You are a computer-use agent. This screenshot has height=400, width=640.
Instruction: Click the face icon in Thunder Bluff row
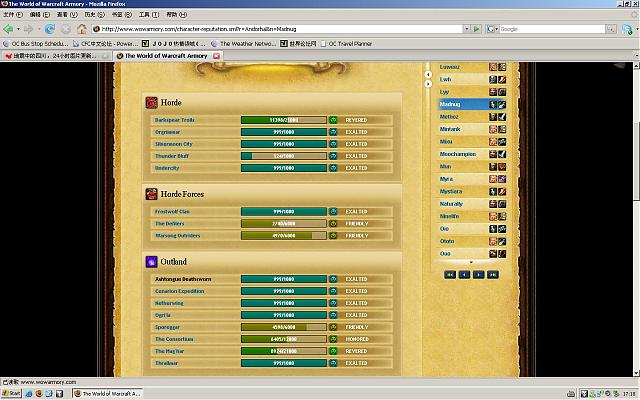click(333, 156)
